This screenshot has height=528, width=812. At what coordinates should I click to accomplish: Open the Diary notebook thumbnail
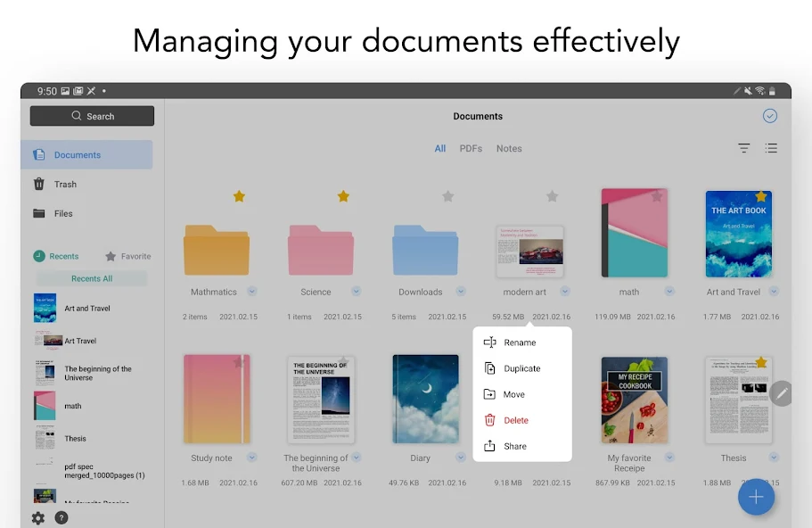tap(425, 399)
